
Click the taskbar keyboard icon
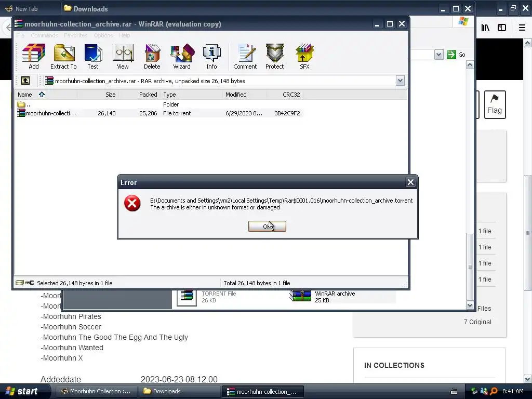coord(454,392)
